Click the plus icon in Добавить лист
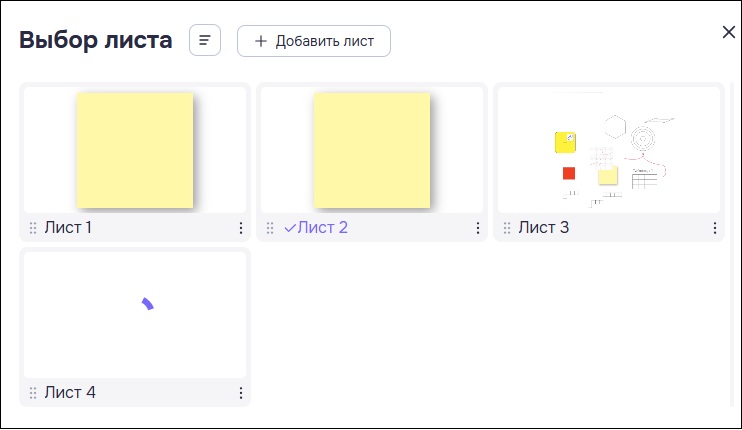The width and height of the screenshot is (742, 430). coord(261,41)
